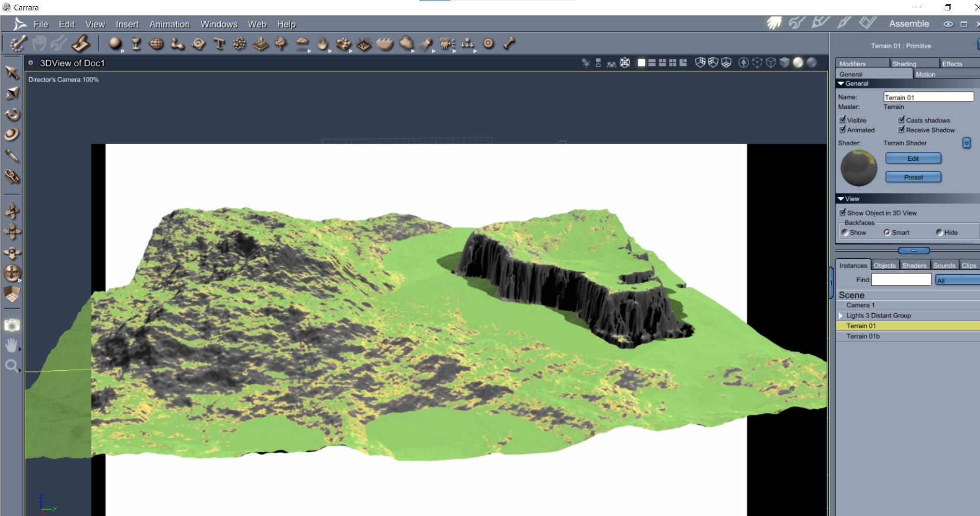
Task: Click the shader Edit button
Action: (913, 158)
